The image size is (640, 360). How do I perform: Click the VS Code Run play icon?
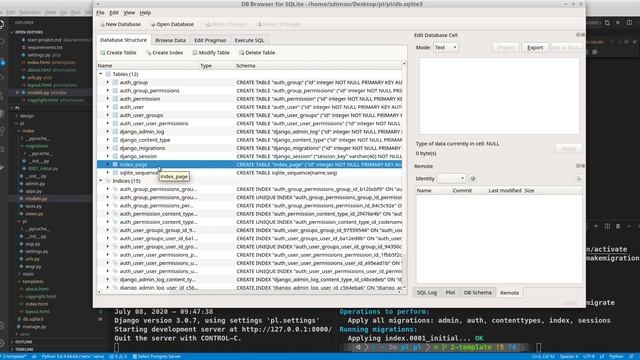pos(618,23)
